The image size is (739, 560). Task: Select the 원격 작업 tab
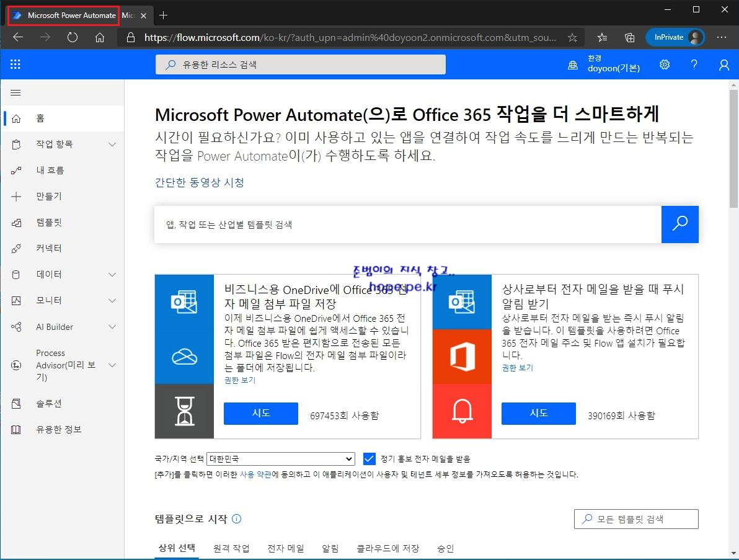click(x=231, y=548)
